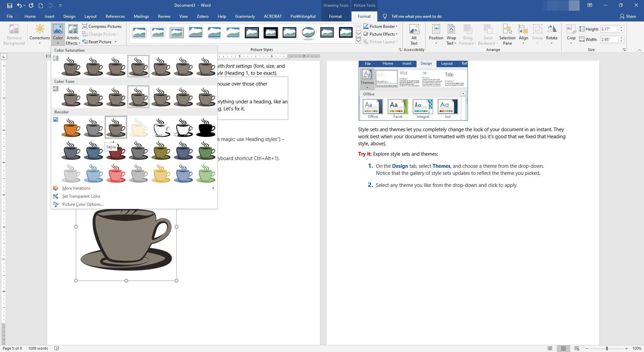
Task: Click Page 5 of 8 indicator
Action: click(x=12, y=348)
